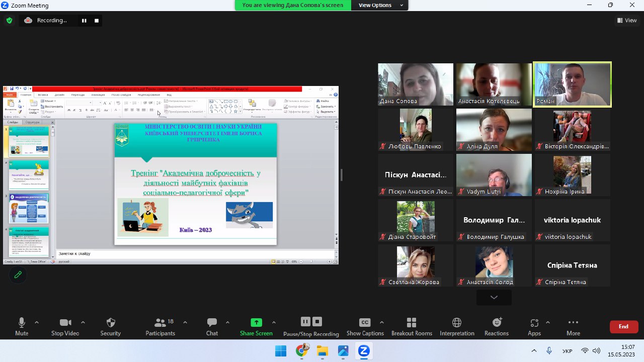Image resolution: width=644 pixels, height=362 pixels.
Task: Open the Apps menu
Action: 534,326
